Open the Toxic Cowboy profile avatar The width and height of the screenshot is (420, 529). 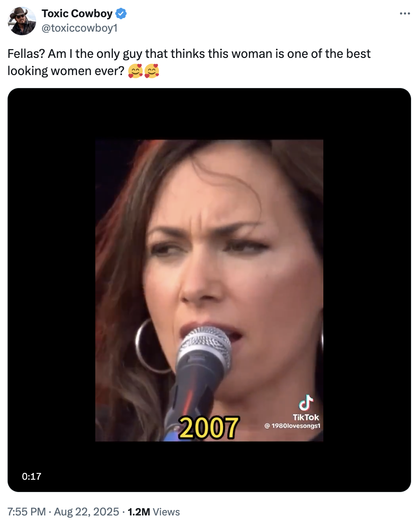[22, 21]
